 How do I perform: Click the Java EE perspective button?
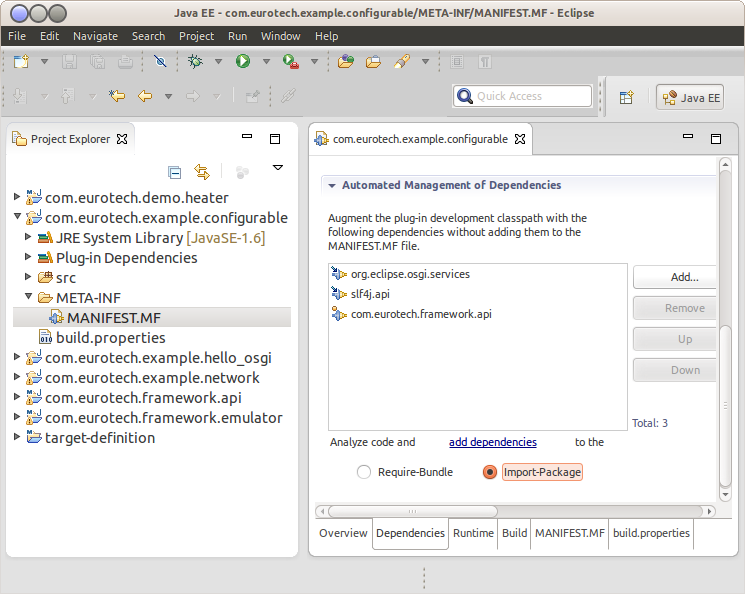[x=690, y=97]
